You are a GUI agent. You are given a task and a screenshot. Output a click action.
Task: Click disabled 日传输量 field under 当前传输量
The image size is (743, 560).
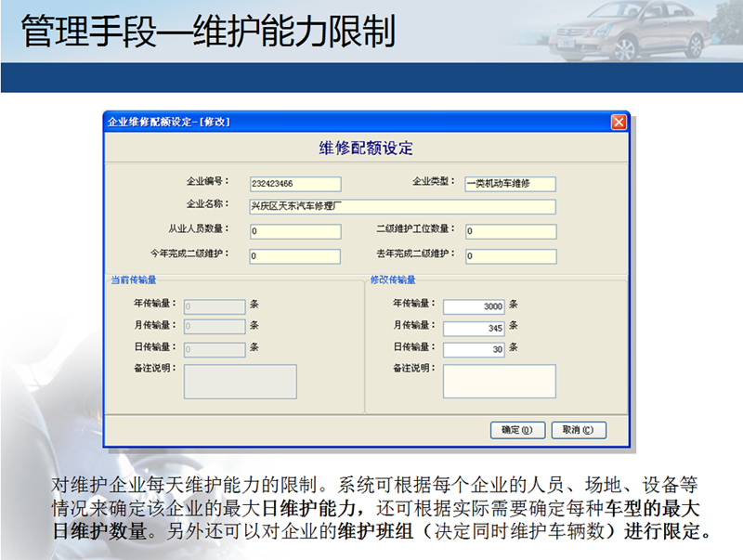click(x=215, y=350)
